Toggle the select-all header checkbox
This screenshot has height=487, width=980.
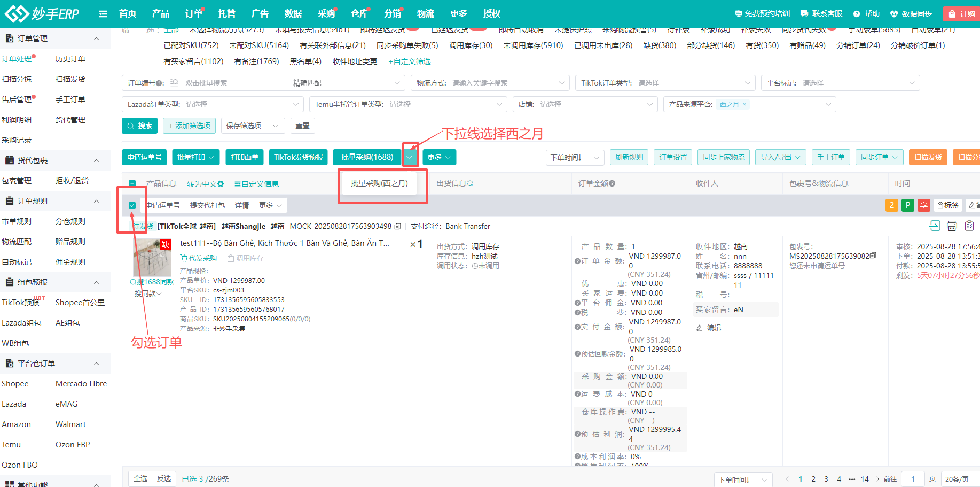point(132,183)
